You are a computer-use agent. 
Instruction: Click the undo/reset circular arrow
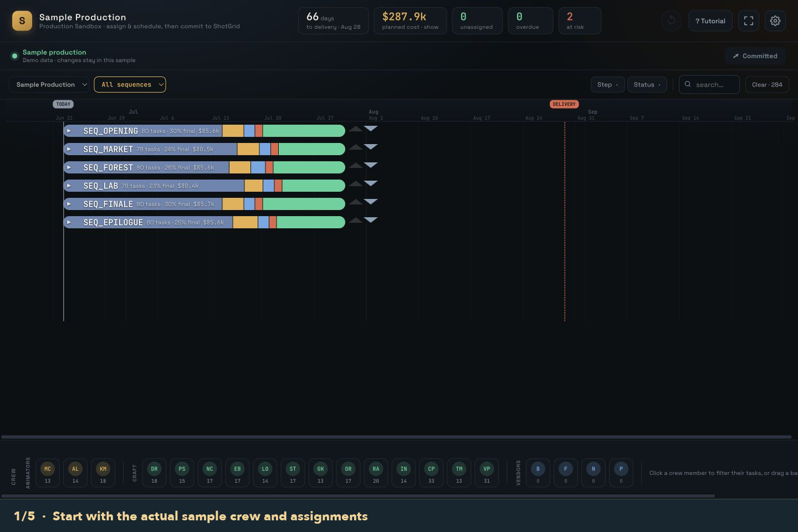point(671,21)
